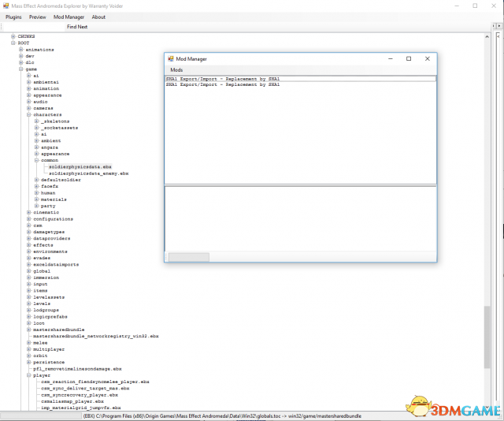Collapse the characters folder node

pyautogui.click(x=28, y=114)
